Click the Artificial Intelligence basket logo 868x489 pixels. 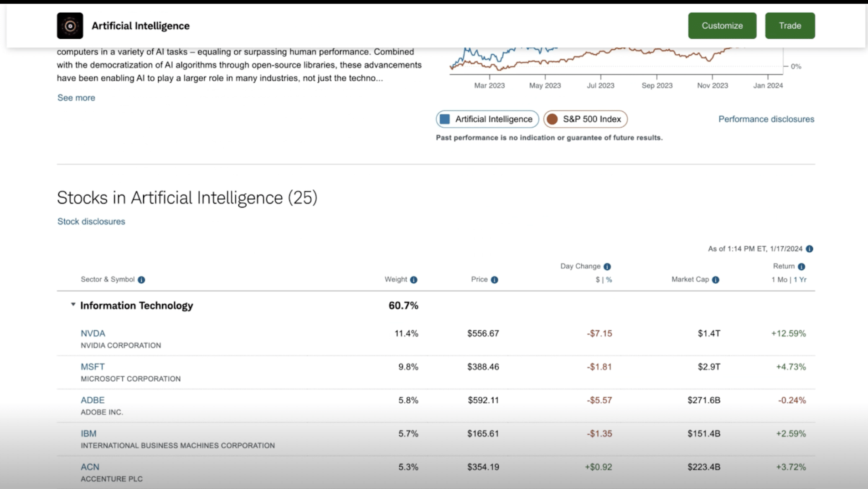point(70,26)
